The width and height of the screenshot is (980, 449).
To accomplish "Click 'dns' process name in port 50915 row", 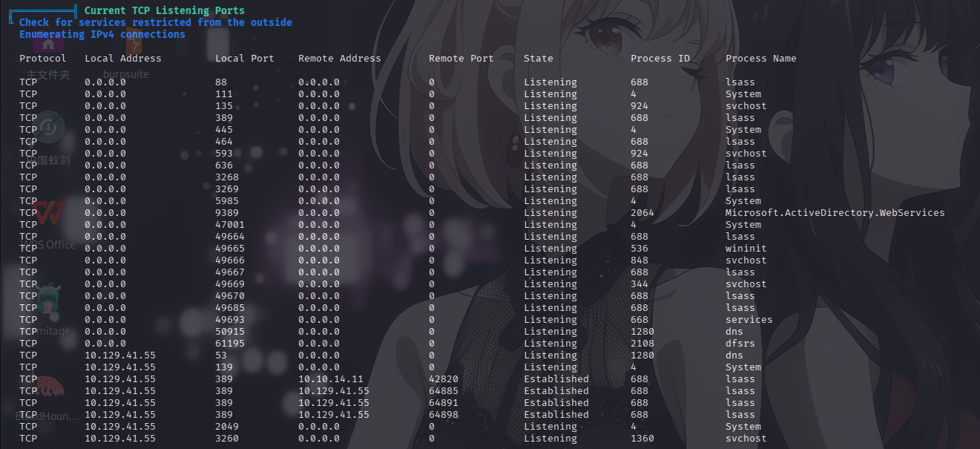I will tap(734, 332).
